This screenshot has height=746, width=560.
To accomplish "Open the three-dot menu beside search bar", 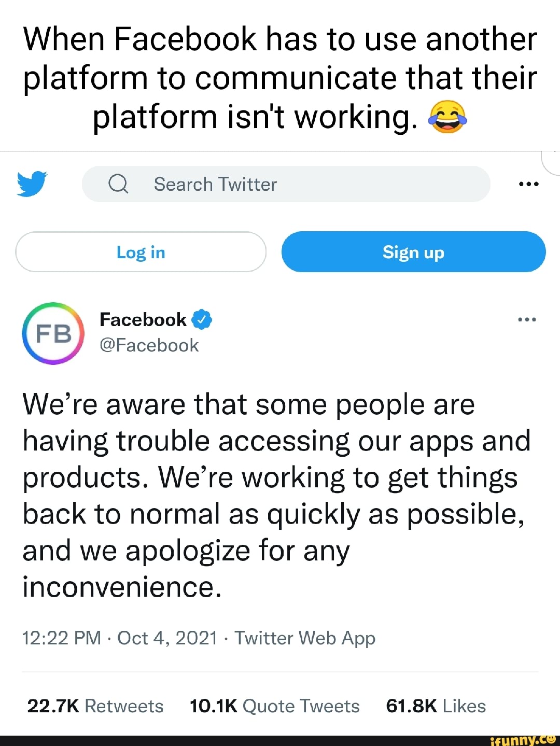I will click(528, 184).
